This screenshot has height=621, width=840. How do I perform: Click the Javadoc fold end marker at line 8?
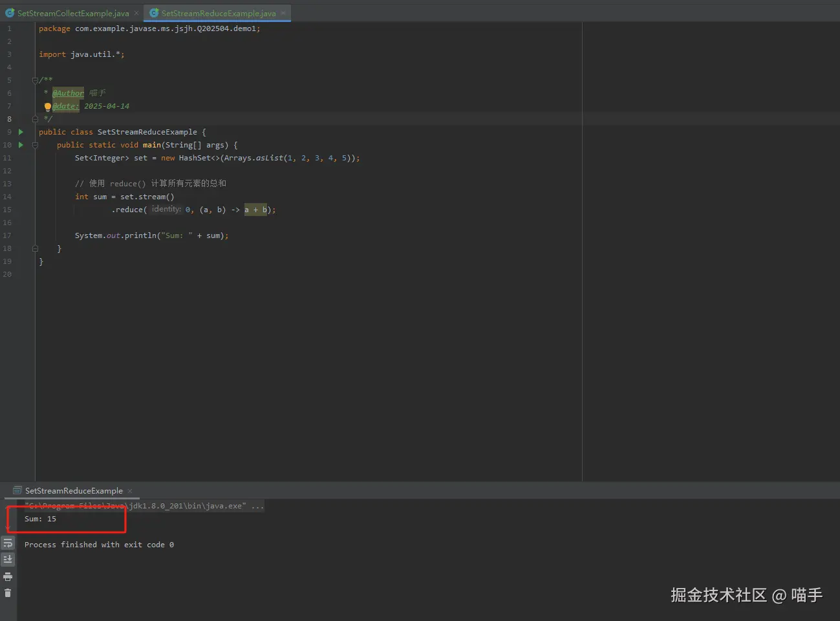click(x=35, y=119)
